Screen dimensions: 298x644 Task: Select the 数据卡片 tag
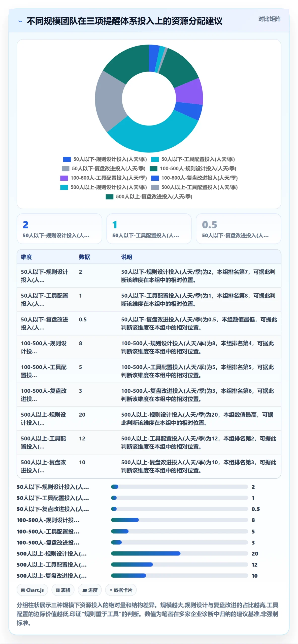[x=121, y=590]
